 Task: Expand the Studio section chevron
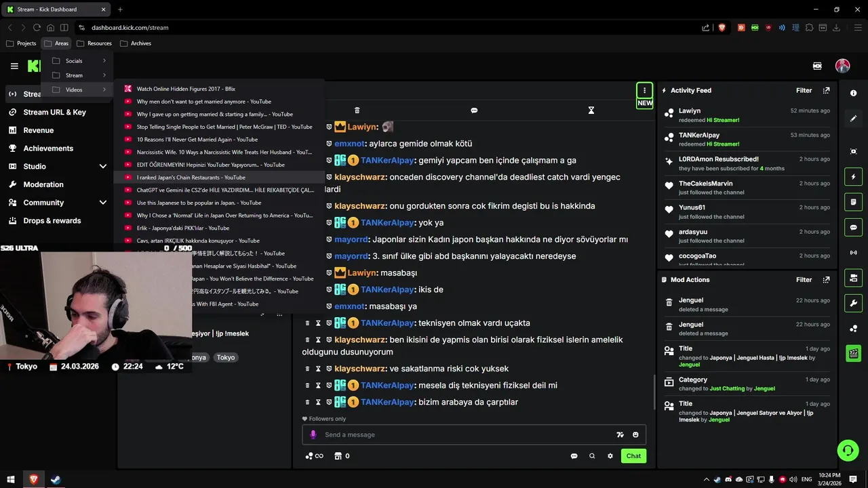coord(103,166)
